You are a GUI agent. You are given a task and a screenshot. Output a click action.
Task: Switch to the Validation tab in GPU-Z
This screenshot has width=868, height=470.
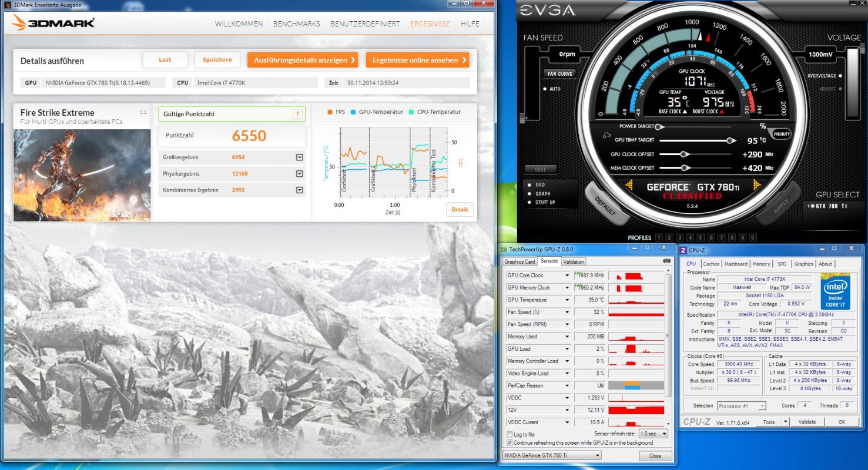pos(574,262)
